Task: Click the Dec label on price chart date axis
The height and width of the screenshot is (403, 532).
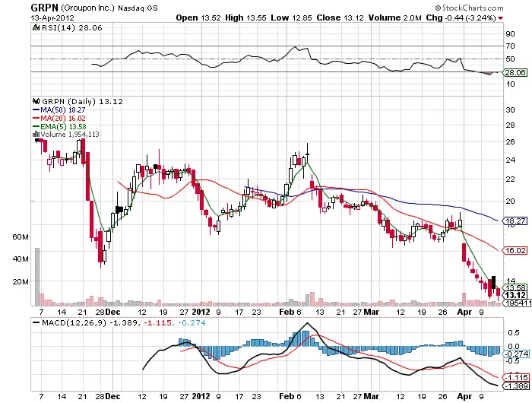Action: (112, 312)
